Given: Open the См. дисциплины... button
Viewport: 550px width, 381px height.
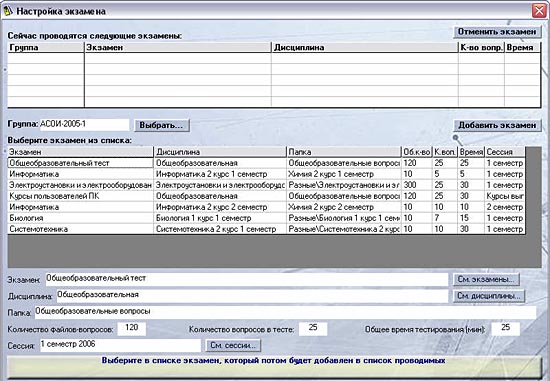Looking at the screenshot, I should pos(489,296).
